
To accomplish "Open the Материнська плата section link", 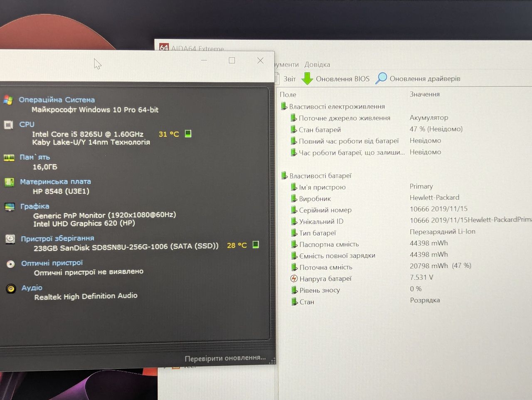I will [55, 182].
